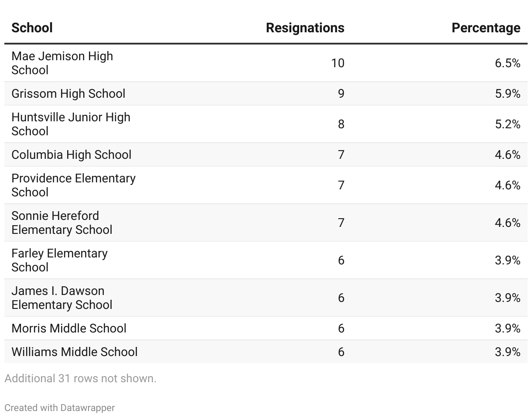Click Sonnie Hereford Elementary School cell
Viewport: 532px width, 418px height.
pos(62,223)
